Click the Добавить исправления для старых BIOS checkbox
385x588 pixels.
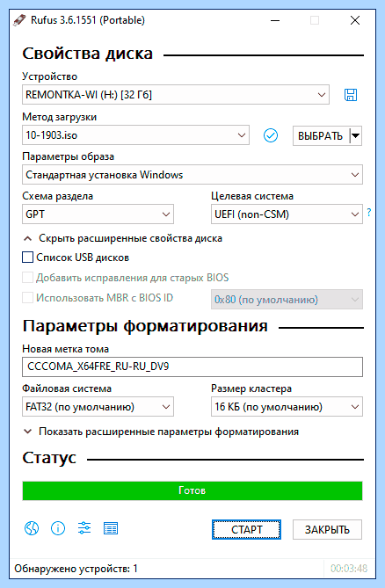pyautogui.click(x=27, y=278)
